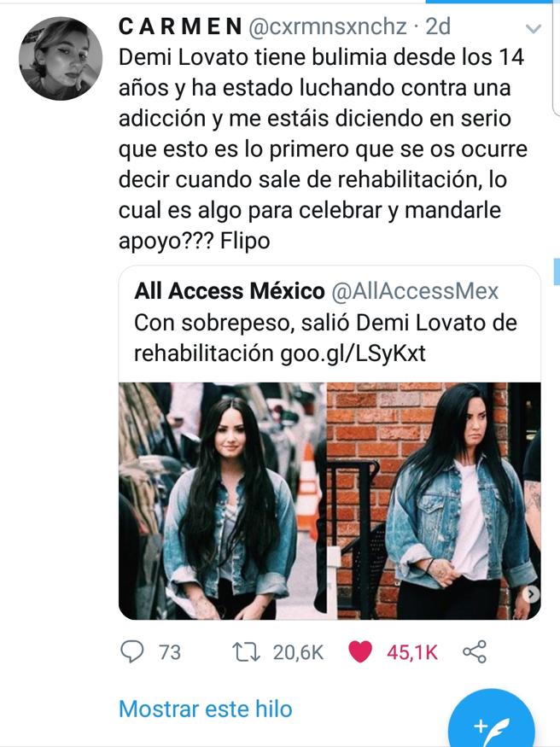
Task: Open @AllAccessMex quoted account handle
Action: click(x=415, y=290)
